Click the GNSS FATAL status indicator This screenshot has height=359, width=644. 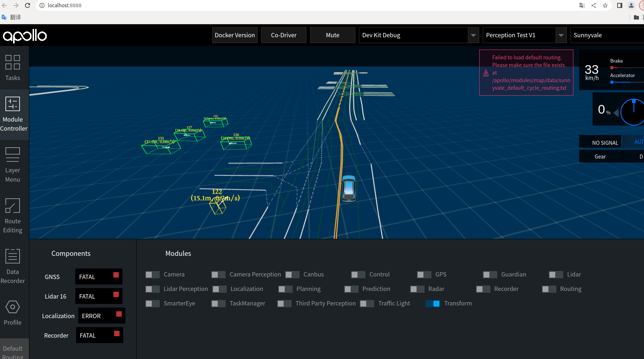99,277
